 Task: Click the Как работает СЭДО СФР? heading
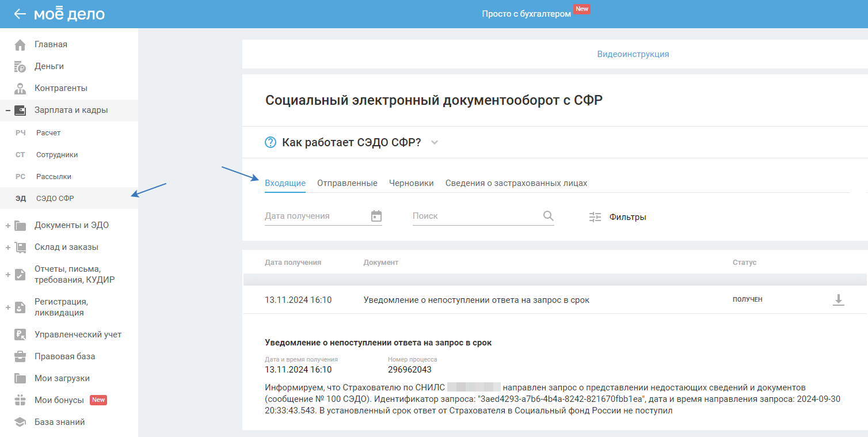tap(352, 143)
